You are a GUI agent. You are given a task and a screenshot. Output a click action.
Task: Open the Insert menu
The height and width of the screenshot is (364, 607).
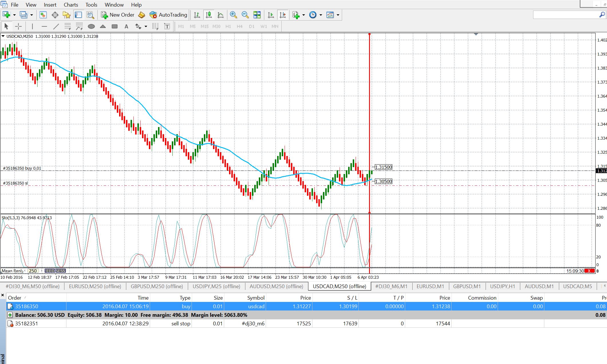50,5
